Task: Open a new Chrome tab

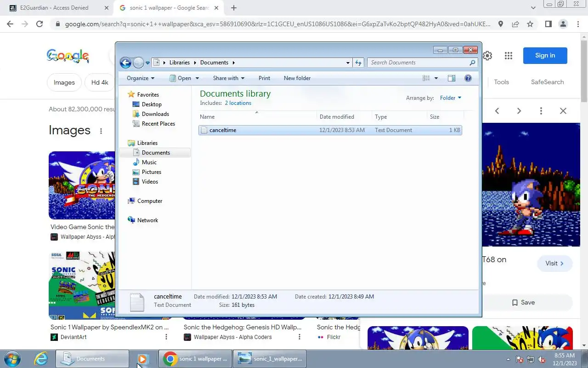Action: (x=234, y=8)
